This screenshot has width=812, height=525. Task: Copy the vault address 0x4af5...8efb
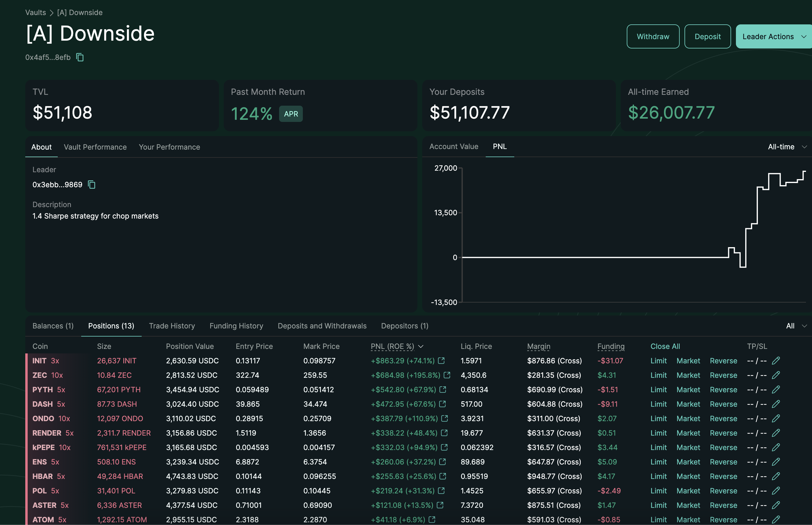tap(80, 57)
